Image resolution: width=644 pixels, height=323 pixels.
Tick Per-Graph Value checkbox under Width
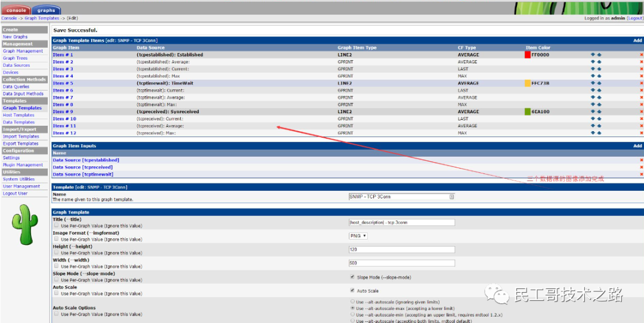pyautogui.click(x=56, y=266)
